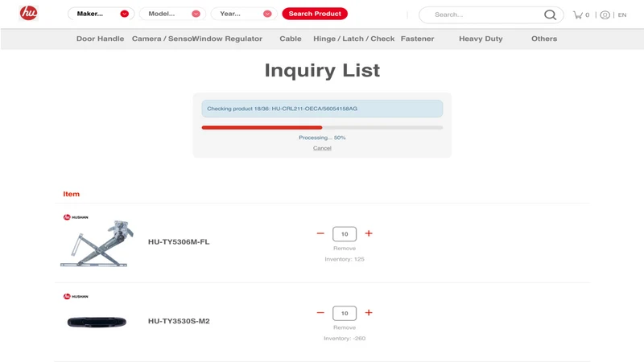Increase quantity for HU-TY5306M-FL
644x362 pixels.
point(369,233)
